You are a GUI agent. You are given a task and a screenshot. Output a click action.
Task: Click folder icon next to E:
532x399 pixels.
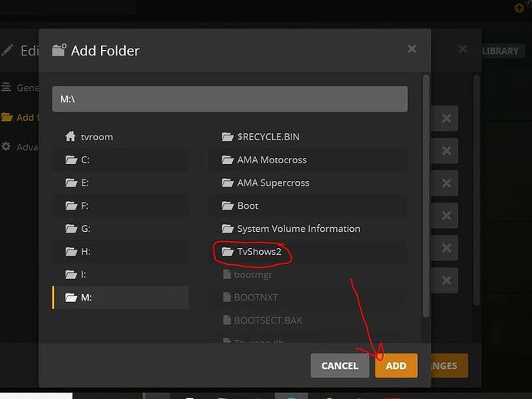pos(71,183)
